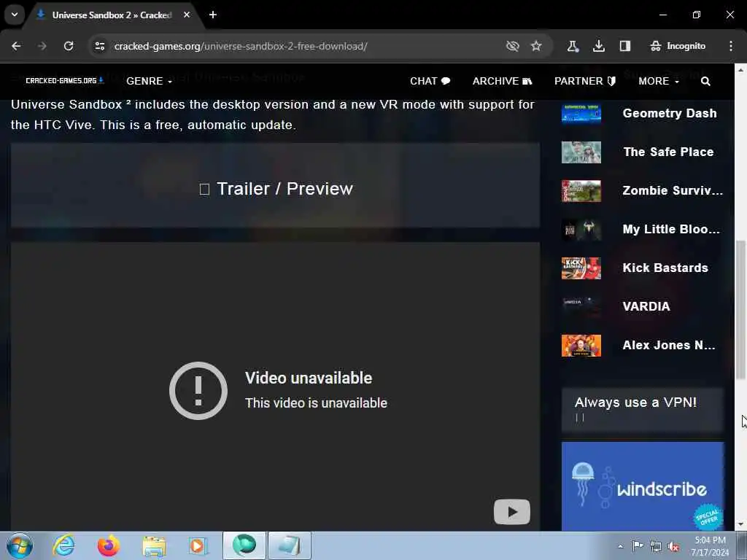Open Action Center flag icon

click(x=637, y=545)
